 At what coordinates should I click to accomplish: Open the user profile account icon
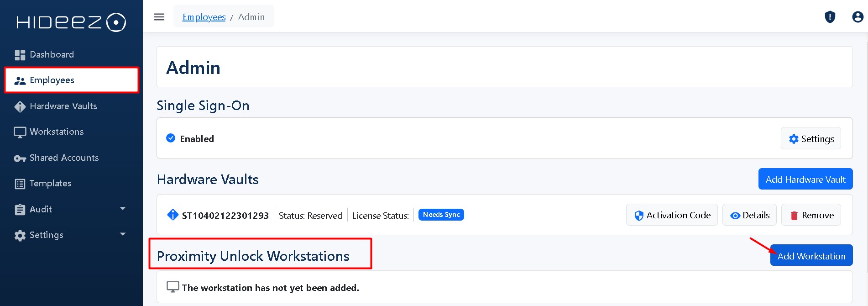click(858, 17)
